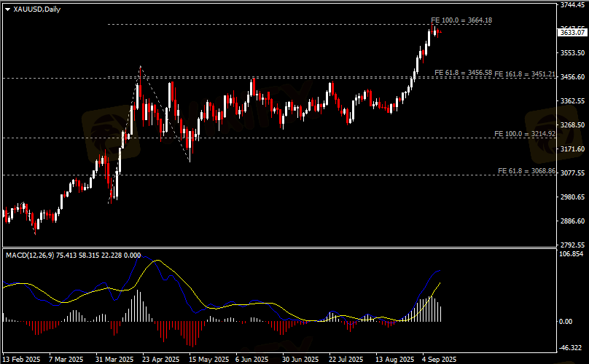Click the 13 Aug 2025 date label
The image size is (589, 364).
395,360
